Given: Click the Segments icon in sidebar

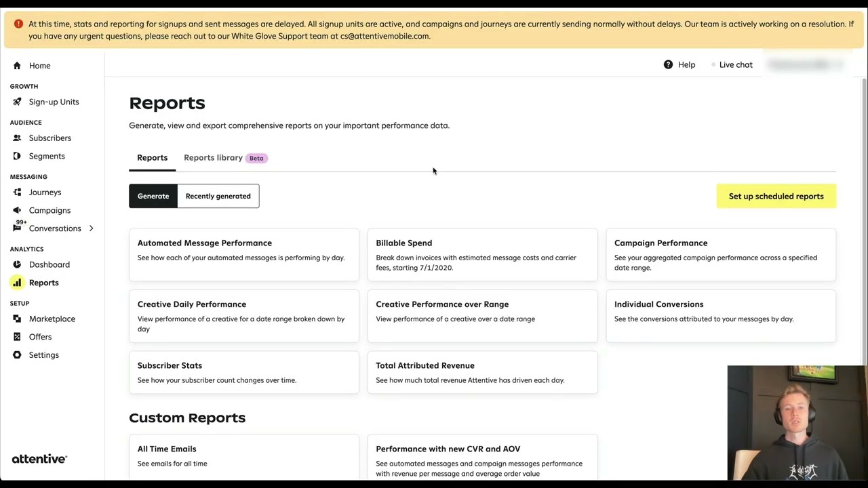Looking at the screenshot, I should click(x=17, y=156).
